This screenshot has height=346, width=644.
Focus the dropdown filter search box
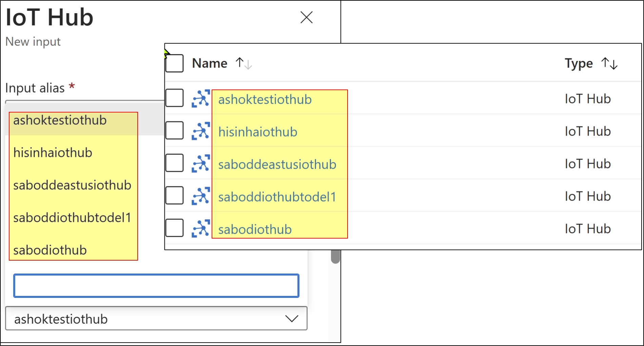pos(156,286)
